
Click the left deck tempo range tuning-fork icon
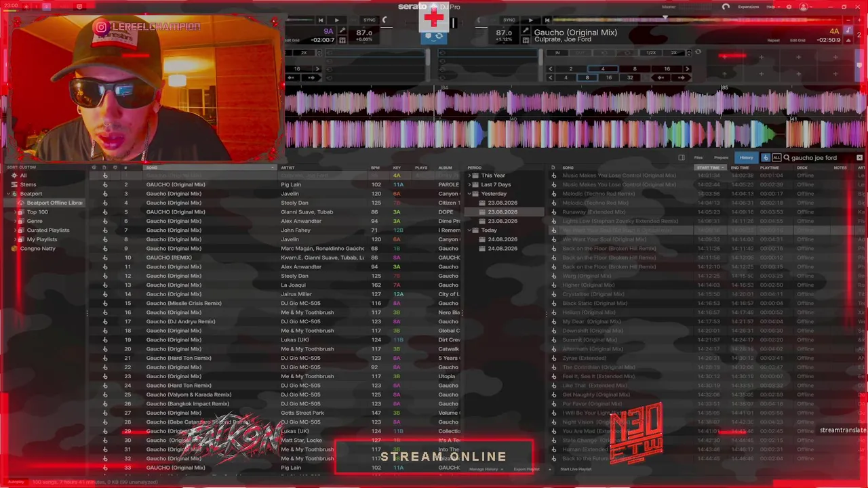[x=342, y=32]
